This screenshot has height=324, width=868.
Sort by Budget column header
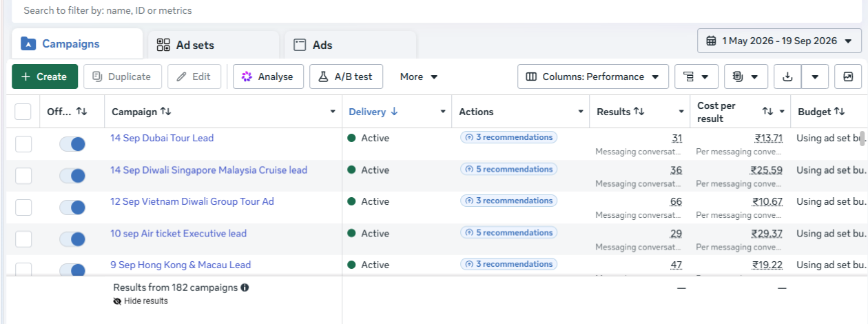point(821,112)
